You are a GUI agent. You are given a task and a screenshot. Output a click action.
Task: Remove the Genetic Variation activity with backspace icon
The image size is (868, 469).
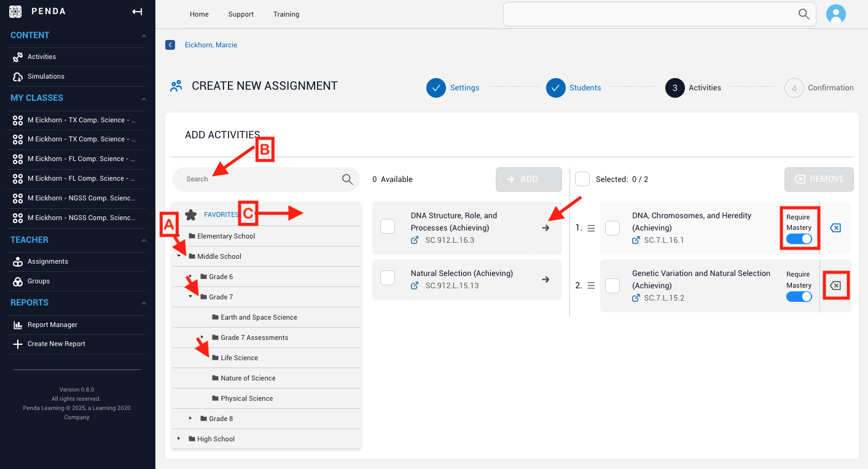point(835,285)
